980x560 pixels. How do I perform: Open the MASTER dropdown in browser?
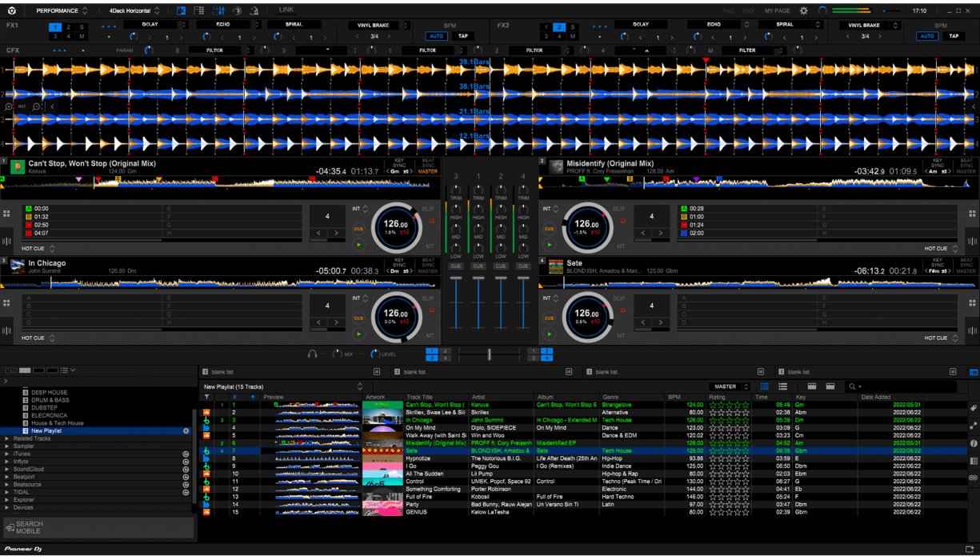[x=730, y=386]
